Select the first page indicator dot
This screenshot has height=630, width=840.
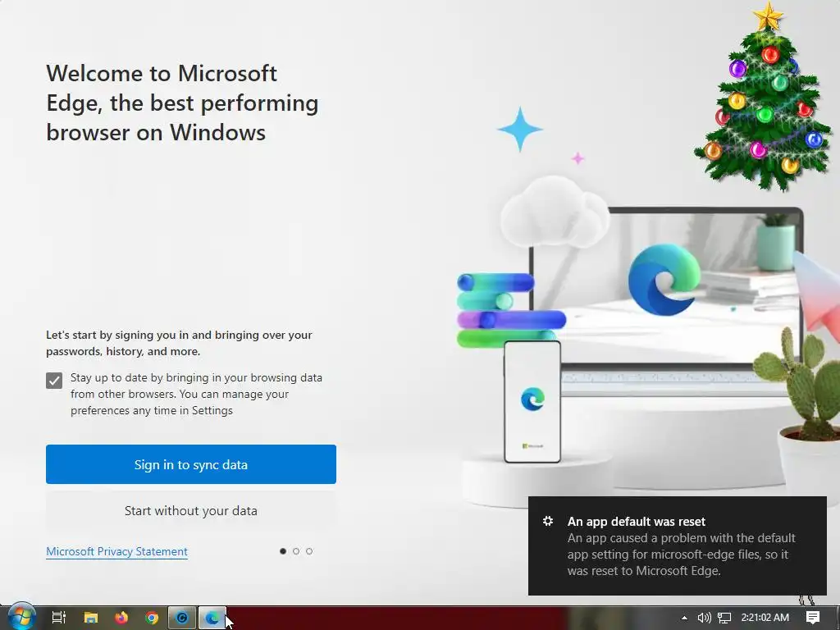click(x=283, y=551)
